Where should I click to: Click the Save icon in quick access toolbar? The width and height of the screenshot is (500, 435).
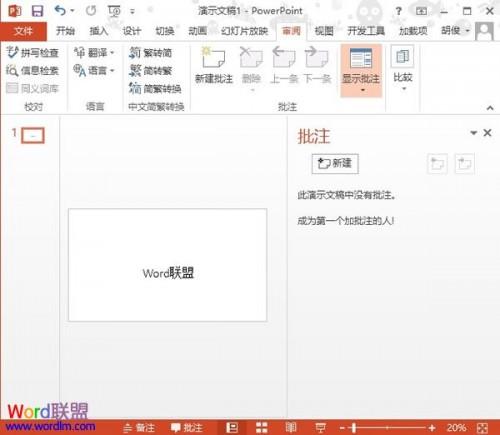coord(37,11)
